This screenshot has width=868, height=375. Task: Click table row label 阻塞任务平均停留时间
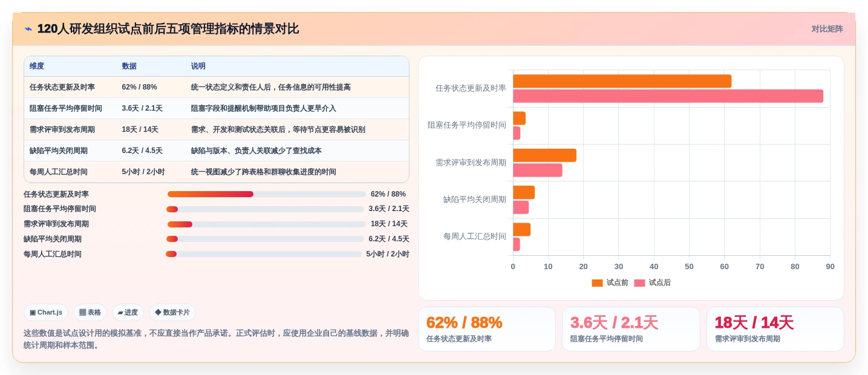[66, 108]
